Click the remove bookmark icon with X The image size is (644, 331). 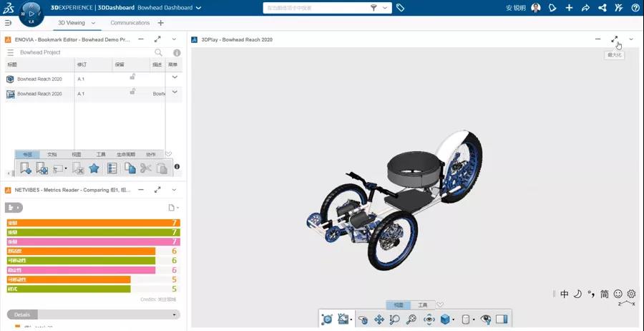pyautogui.click(x=78, y=168)
